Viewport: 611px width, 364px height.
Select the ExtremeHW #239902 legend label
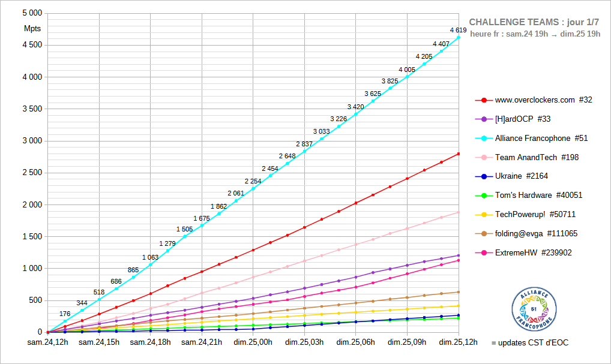point(533,252)
